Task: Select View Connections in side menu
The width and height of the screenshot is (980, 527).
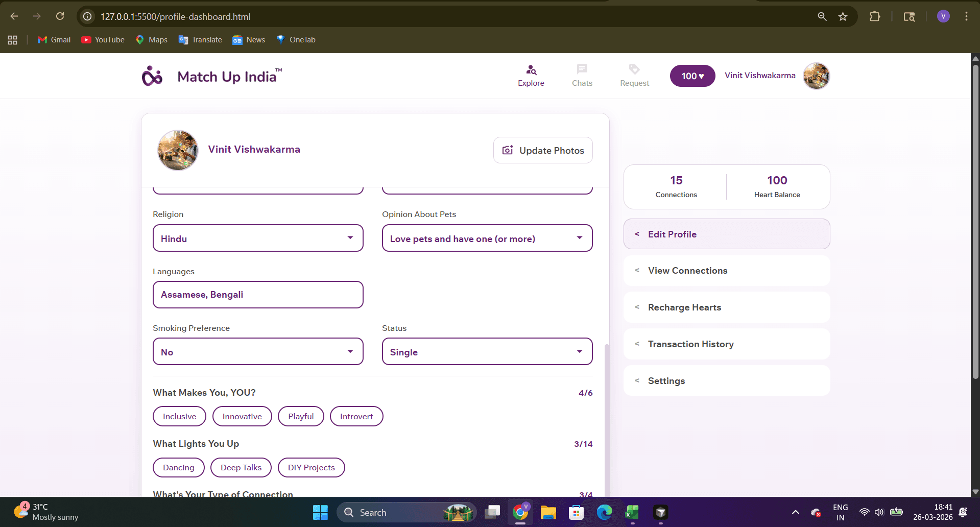Action: (x=727, y=271)
